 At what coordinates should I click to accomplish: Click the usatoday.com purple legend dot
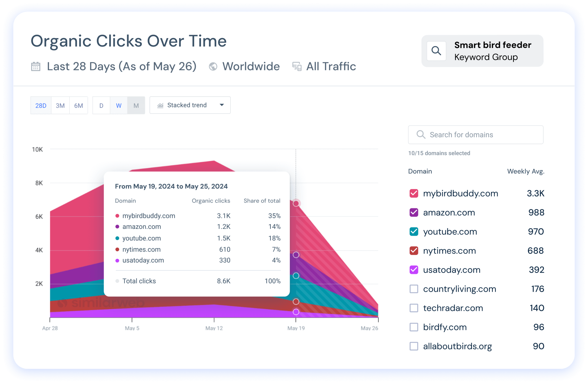click(x=117, y=260)
